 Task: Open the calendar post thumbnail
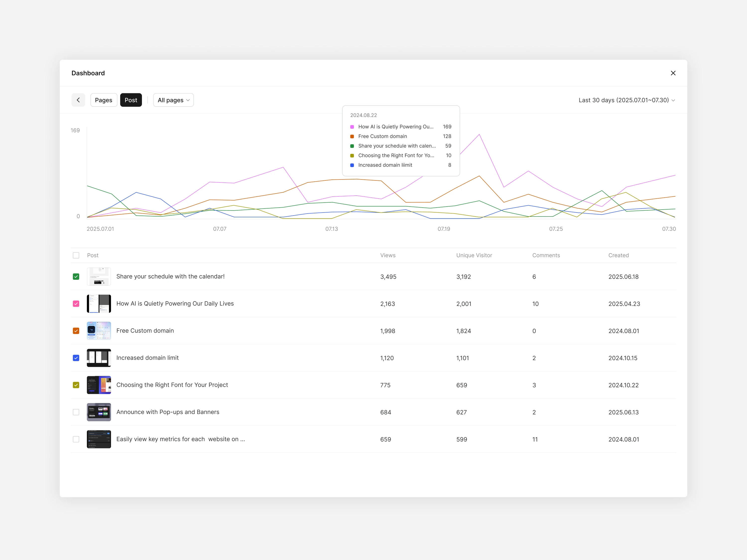99,277
